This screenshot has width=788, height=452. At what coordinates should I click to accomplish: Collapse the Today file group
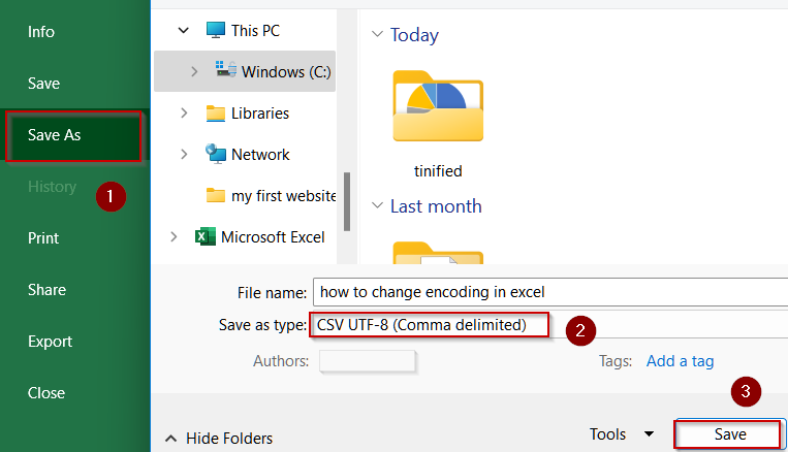tap(377, 35)
